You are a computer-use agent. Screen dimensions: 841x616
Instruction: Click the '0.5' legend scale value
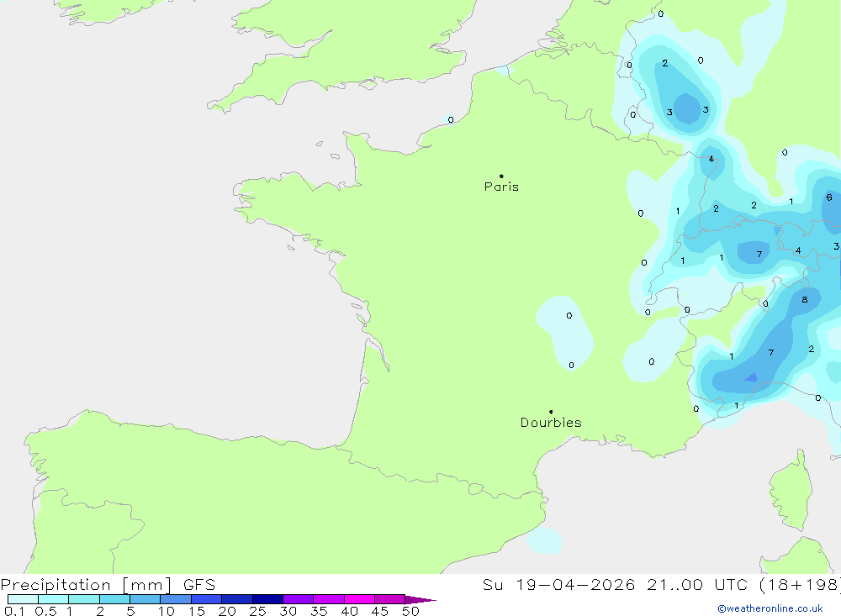pyautogui.click(x=45, y=611)
